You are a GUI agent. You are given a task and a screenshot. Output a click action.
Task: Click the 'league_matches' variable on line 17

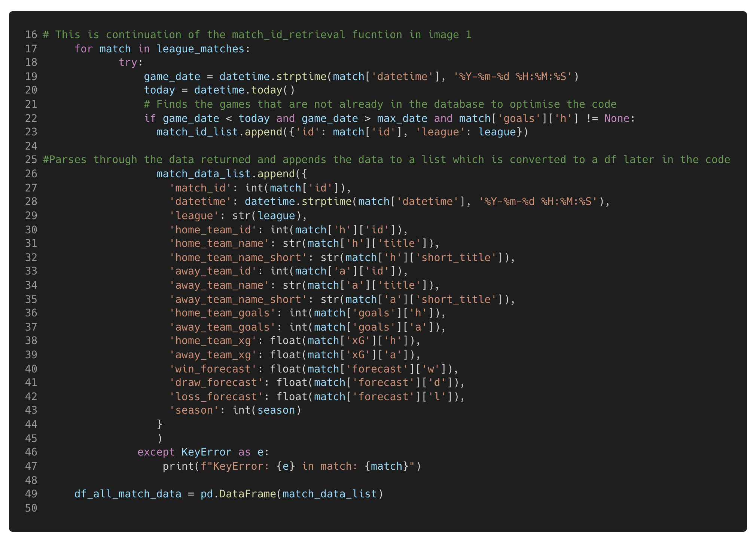coord(200,49)
